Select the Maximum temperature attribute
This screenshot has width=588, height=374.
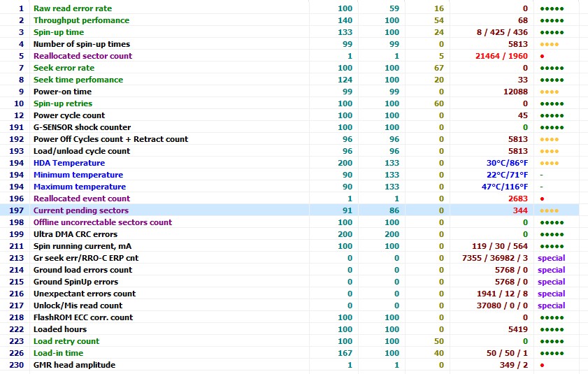click(80, 187)
